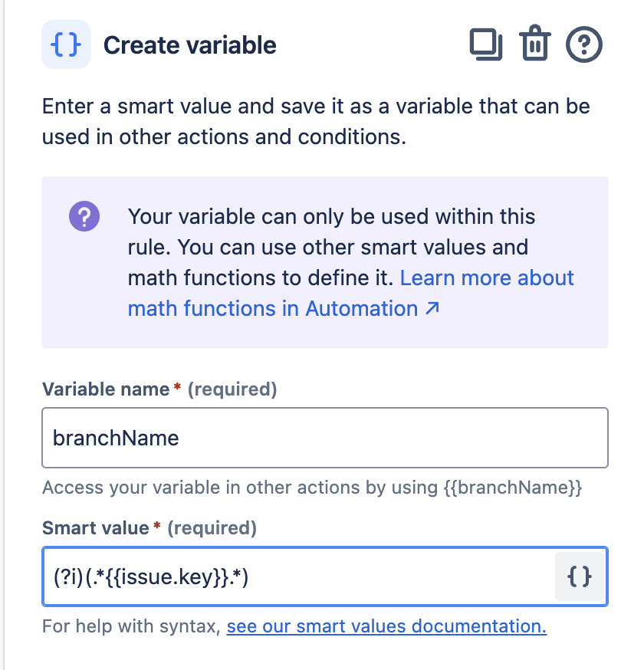Open the smart value picker braces button

coord(580,576)
